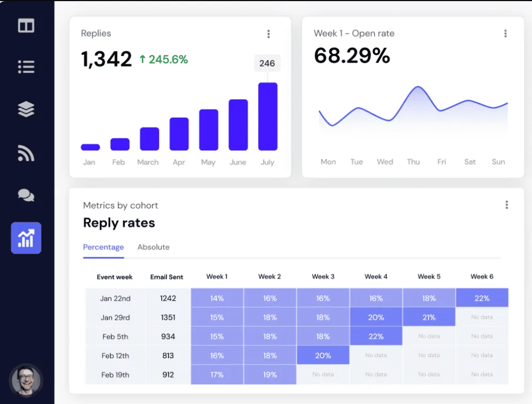This screenshot has width=532, height=404.
Task: Select the list view icon in sidebar
Action: point(26,68)
